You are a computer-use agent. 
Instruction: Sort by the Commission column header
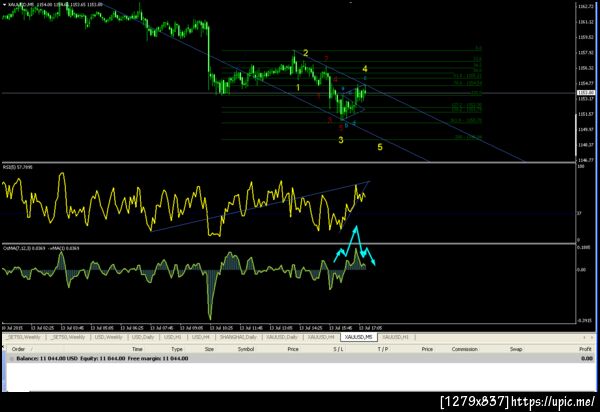click(465, 349)
